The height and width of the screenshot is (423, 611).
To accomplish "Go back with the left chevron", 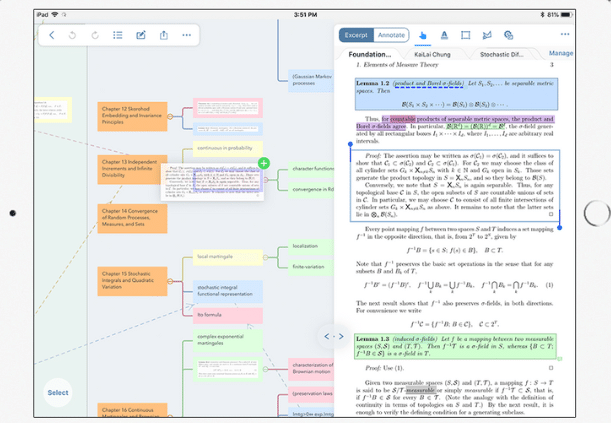I will [51, 35].
